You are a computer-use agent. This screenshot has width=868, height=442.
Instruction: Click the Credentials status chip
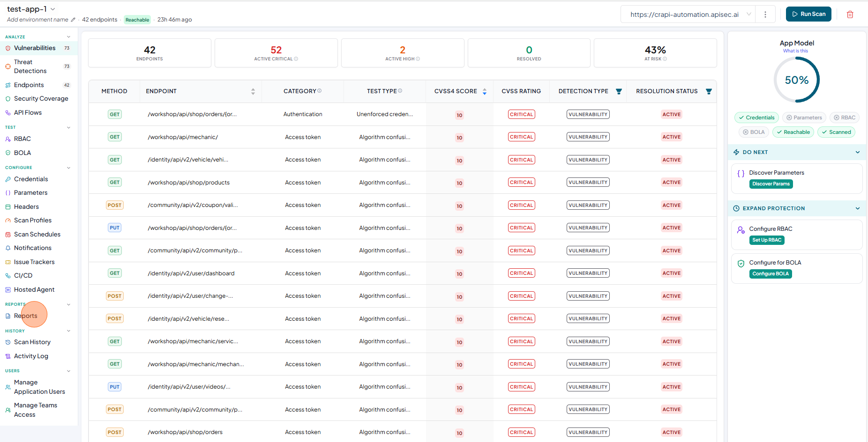756,118
